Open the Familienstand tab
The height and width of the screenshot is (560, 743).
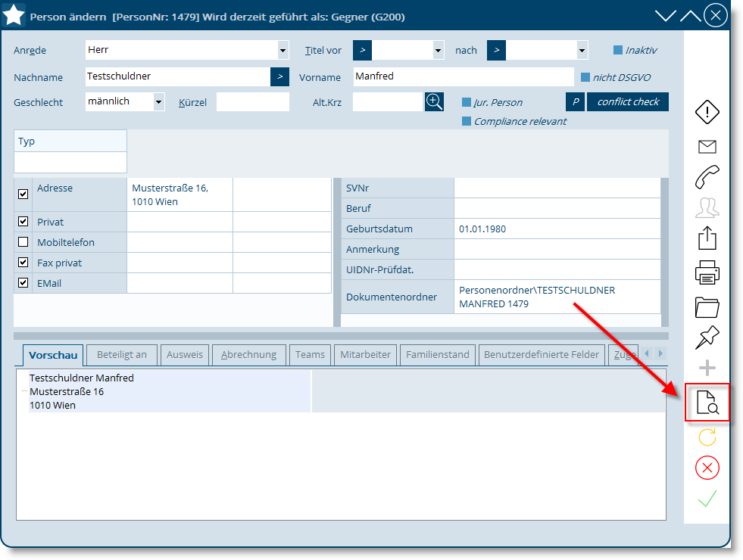pyautogui.click(x=437, y=354)
